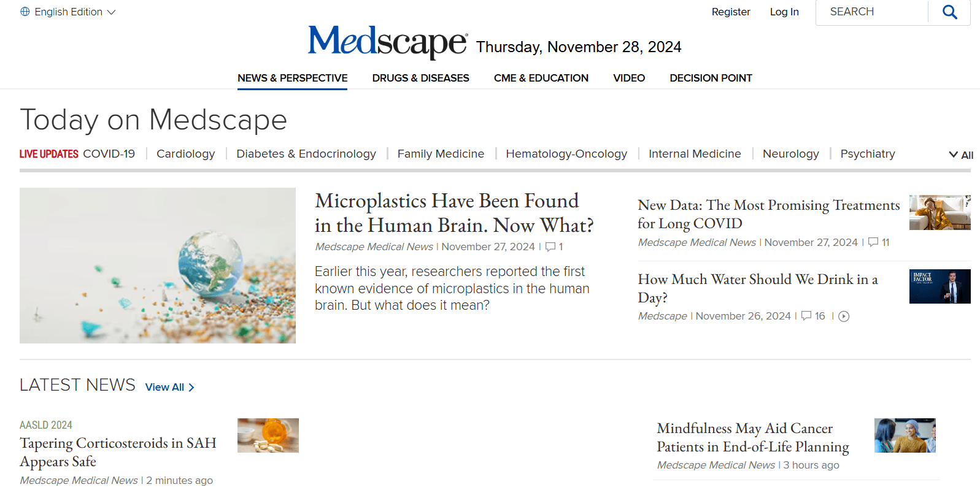Image resolution: width=980 pixels, height=487 pixels.
Task: Click comment icon on Microplastics article
Action: coord(550,247)
